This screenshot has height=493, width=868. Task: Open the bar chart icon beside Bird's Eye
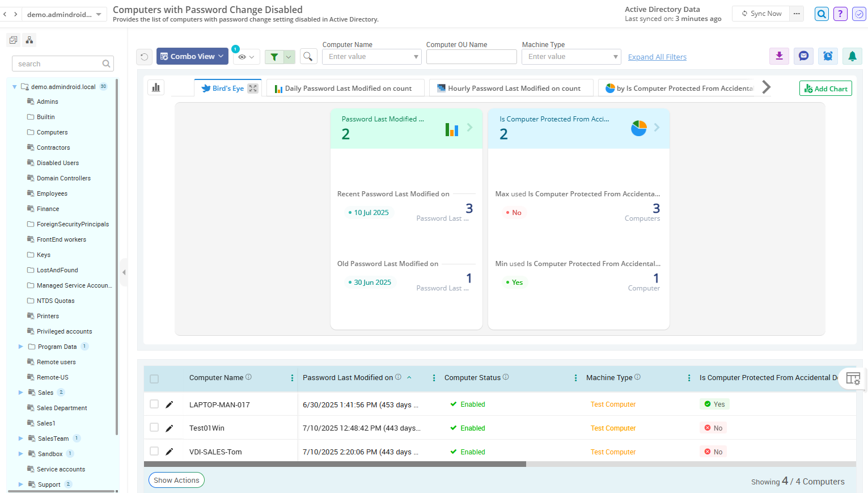(x=156, y=87)
